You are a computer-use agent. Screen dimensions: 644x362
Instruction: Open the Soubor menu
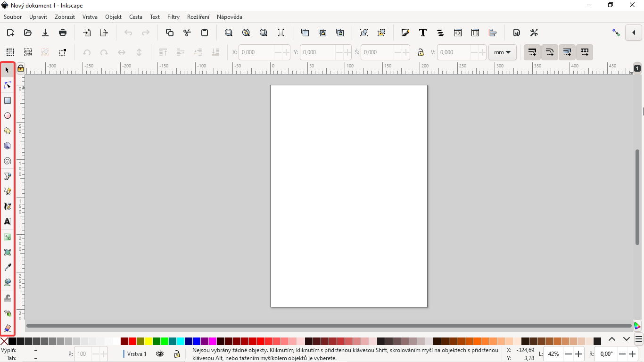(13, 17)
